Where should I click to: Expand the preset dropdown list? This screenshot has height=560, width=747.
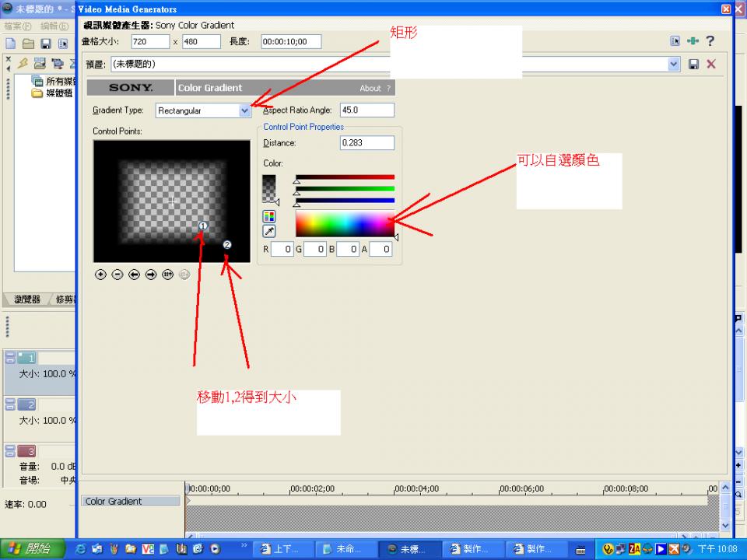(x=674, y=64)
